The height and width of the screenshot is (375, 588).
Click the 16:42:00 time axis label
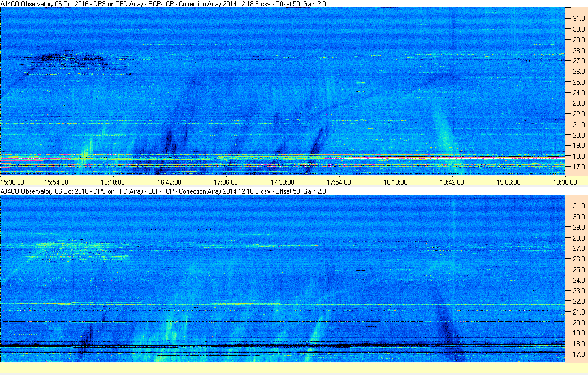pos(169,182)
